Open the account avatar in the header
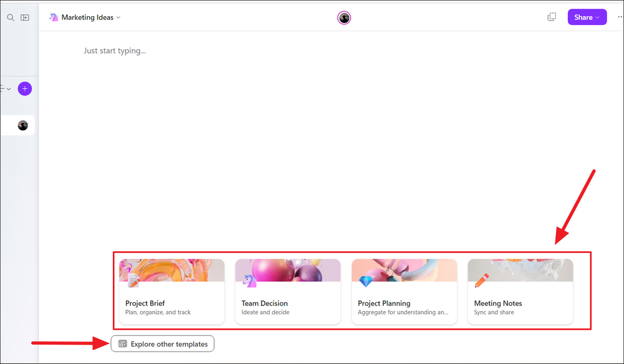Viewport: 624px width, 364px height. click(x=344, y=17)
